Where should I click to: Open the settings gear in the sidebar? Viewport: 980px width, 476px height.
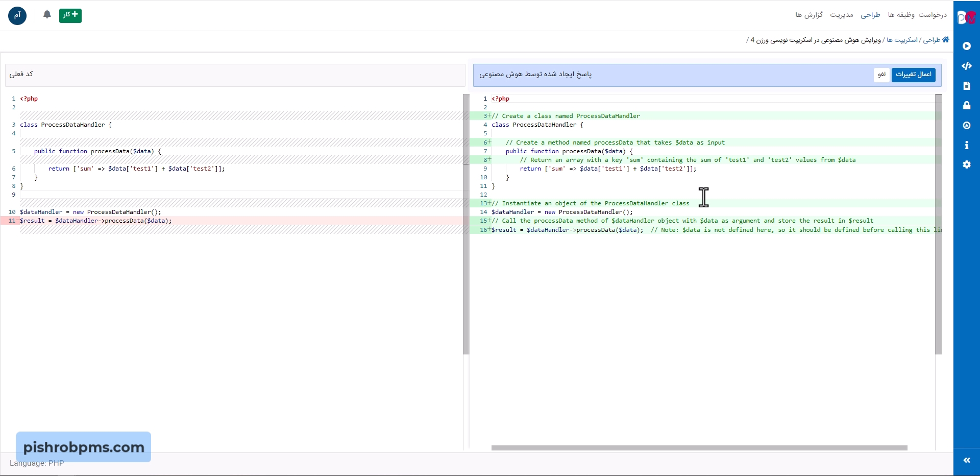tap(966, 164)
